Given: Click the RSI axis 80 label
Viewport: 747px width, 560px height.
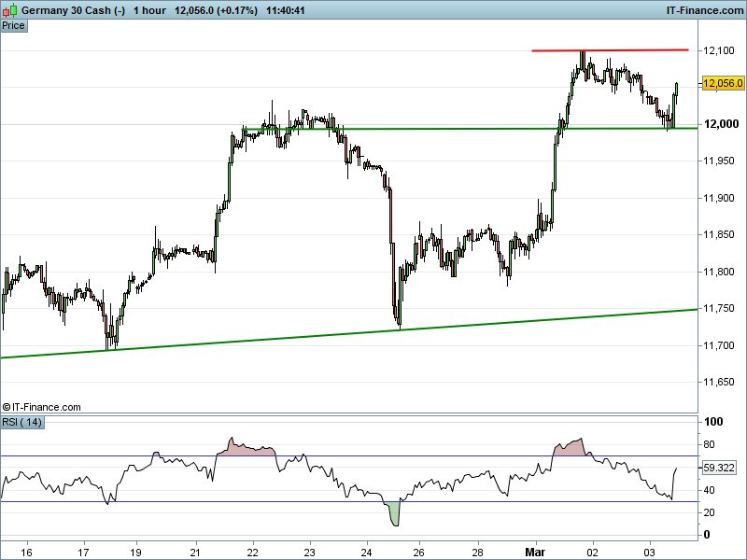Looking at the screenshot, I should [709, 444].
